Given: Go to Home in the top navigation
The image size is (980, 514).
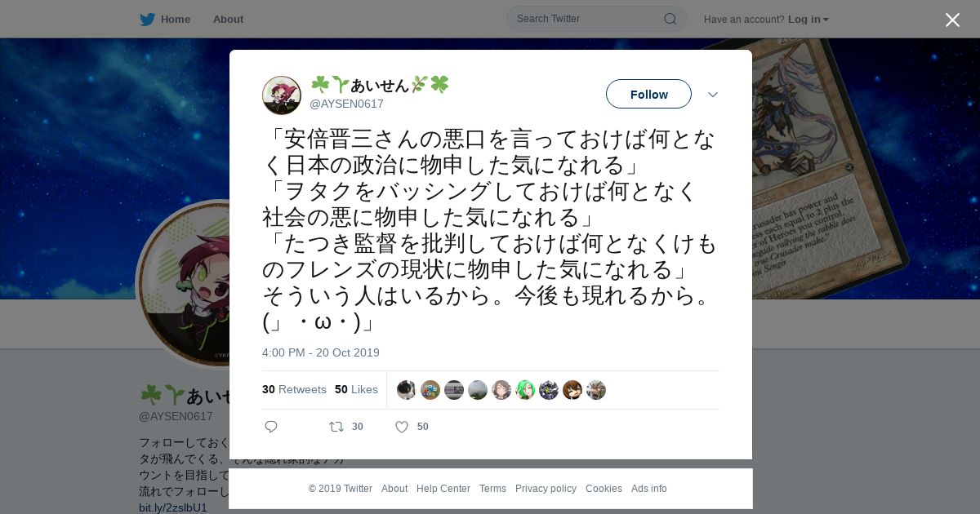Looking at the screenshot, I should [x=176, y=19].
